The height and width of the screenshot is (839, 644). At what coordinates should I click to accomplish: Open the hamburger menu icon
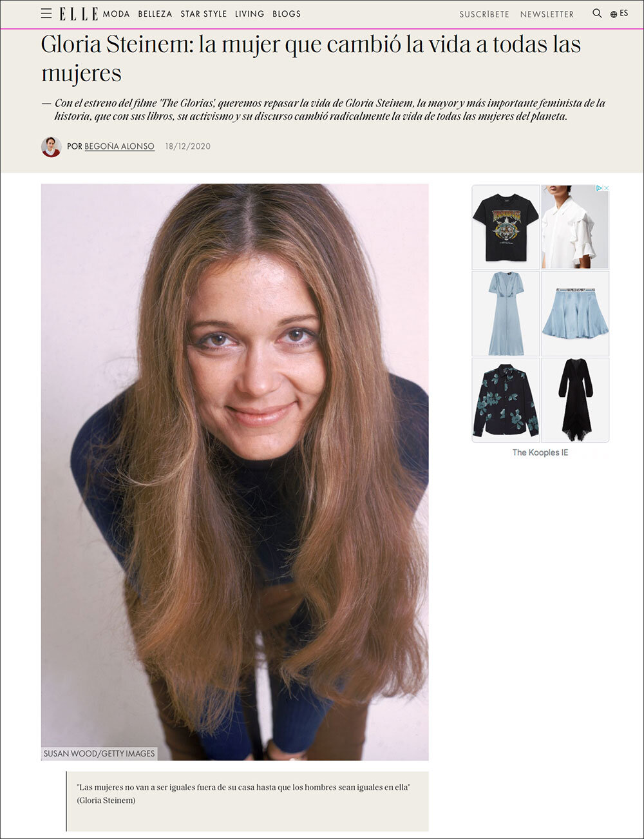[x=46, y=14]
